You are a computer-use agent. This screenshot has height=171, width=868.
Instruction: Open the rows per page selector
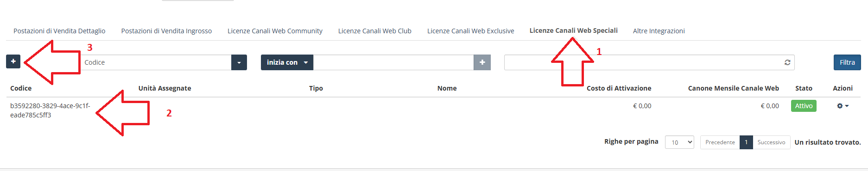[x=679, y=142]
